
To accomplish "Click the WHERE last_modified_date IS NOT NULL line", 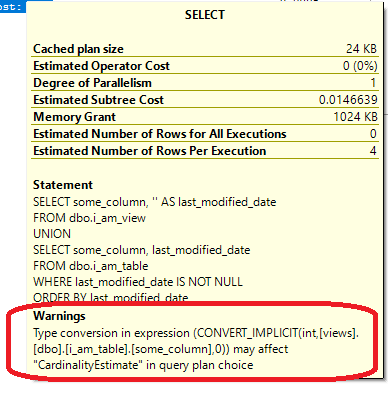I will (138, 282).
